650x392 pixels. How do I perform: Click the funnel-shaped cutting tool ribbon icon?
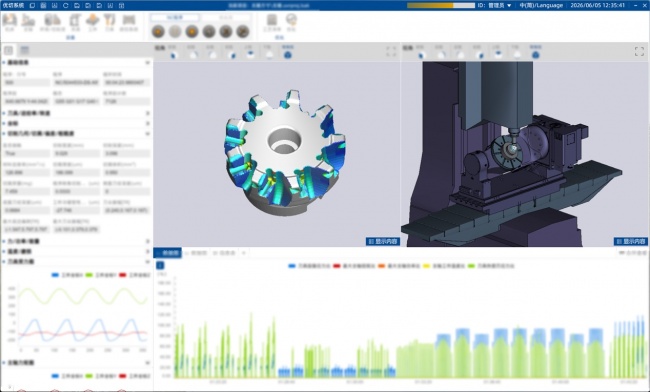coord(109,20)
